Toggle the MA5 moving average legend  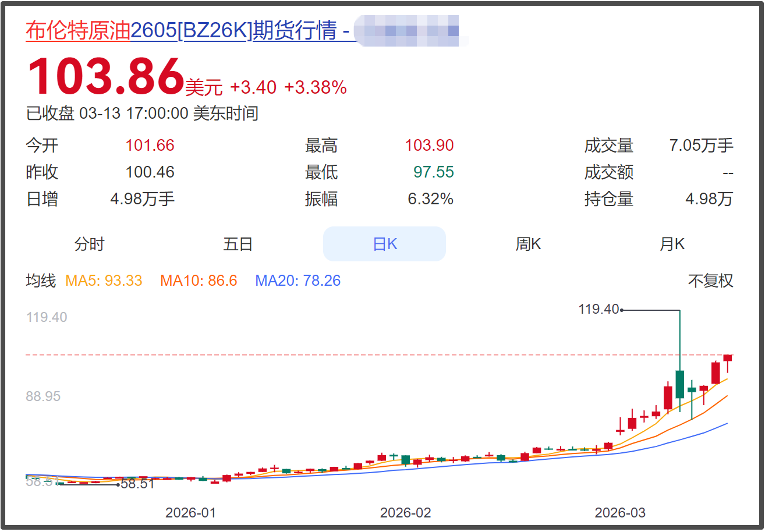coord(104,281)
